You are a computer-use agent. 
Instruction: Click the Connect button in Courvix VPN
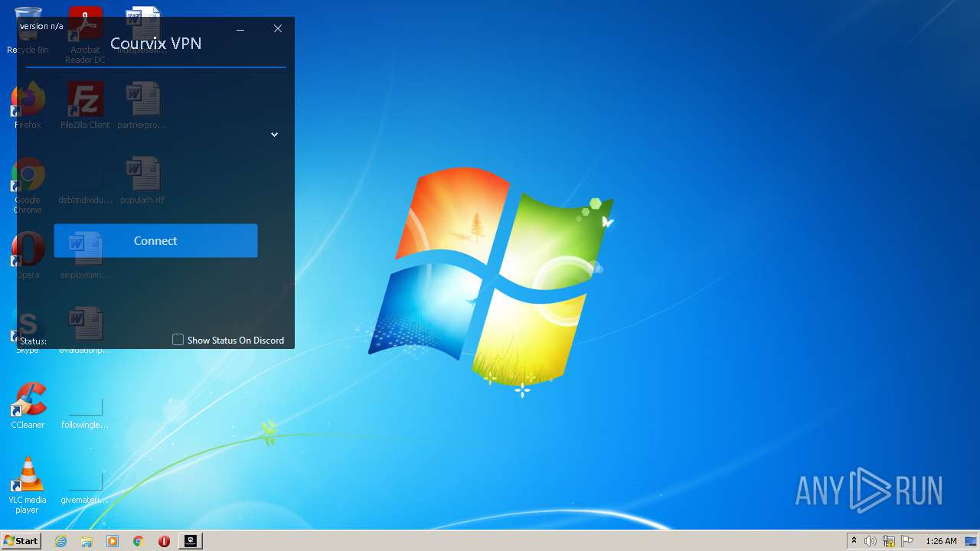click(155, 240)
